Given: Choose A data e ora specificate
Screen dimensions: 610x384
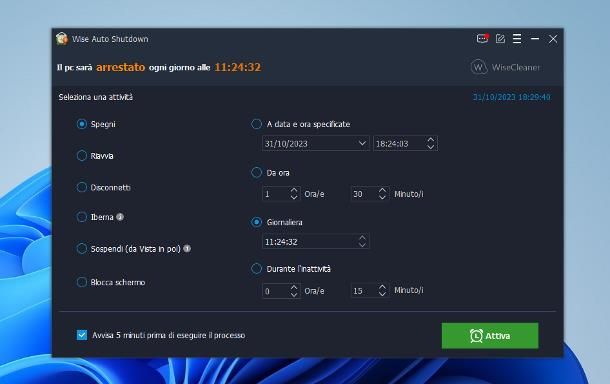Looking at the screenshot, I should click(256, 124).
